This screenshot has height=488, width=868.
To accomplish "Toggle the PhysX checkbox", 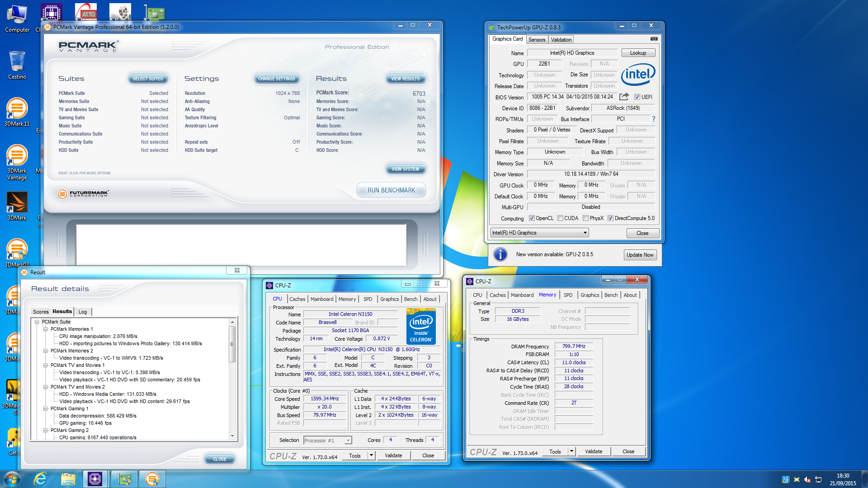I will [x=585, y=218].
